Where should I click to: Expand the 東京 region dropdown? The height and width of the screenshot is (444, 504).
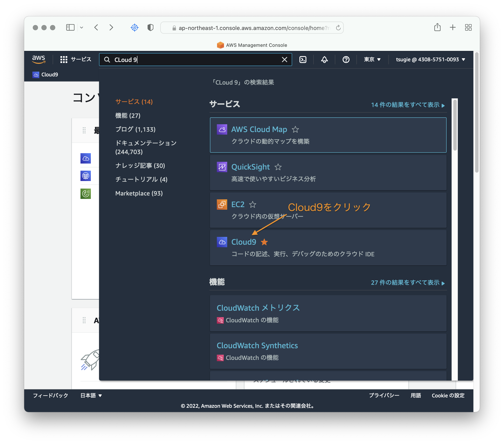coord(372,59)
